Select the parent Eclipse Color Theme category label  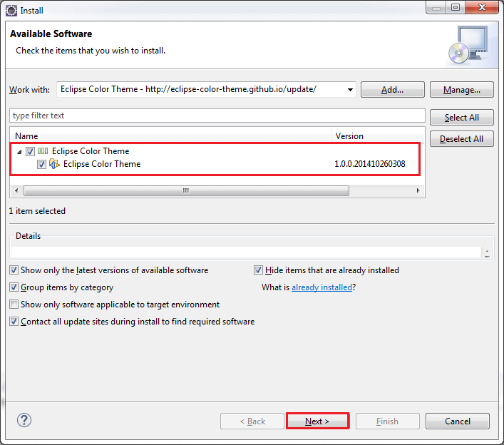click(91, 151)
